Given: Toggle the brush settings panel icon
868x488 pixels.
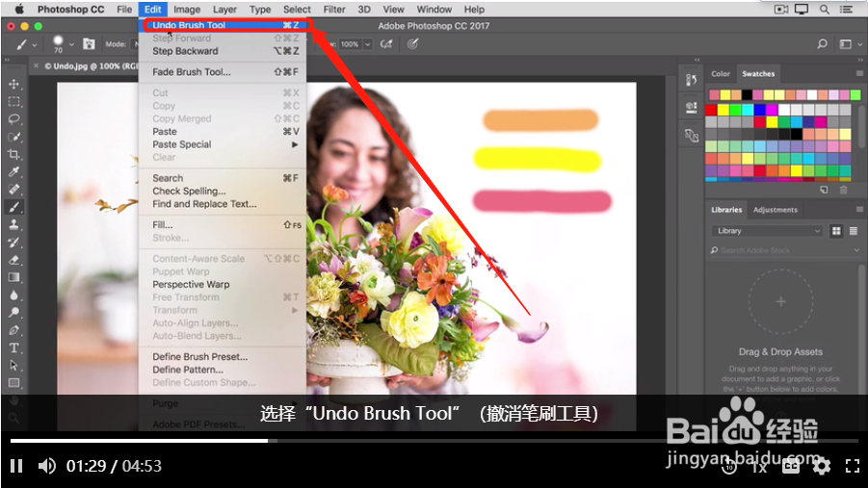Looking at the screenshot, I should click(x=90, y=44).
